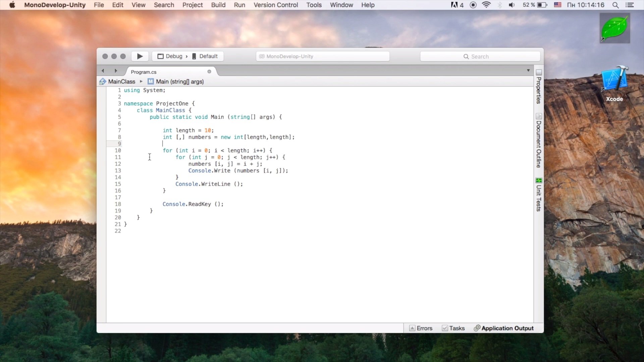The height and width of the screenshot is (362, 644).
Task: Expand the breadcrumb separator arrow
Action: pos(141,81)
